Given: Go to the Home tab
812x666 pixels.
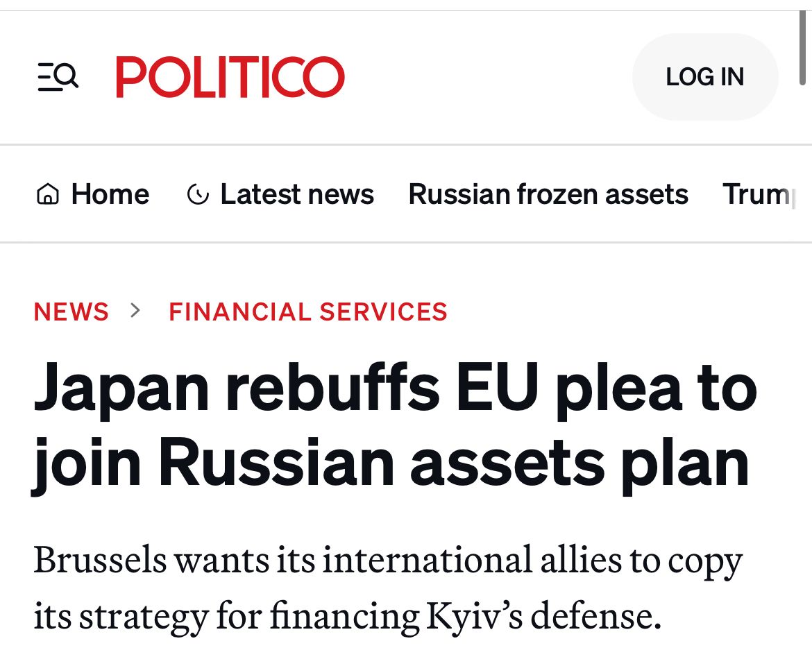Looking at the screenshot, I should pyautogui.click(x=110, y=194).
